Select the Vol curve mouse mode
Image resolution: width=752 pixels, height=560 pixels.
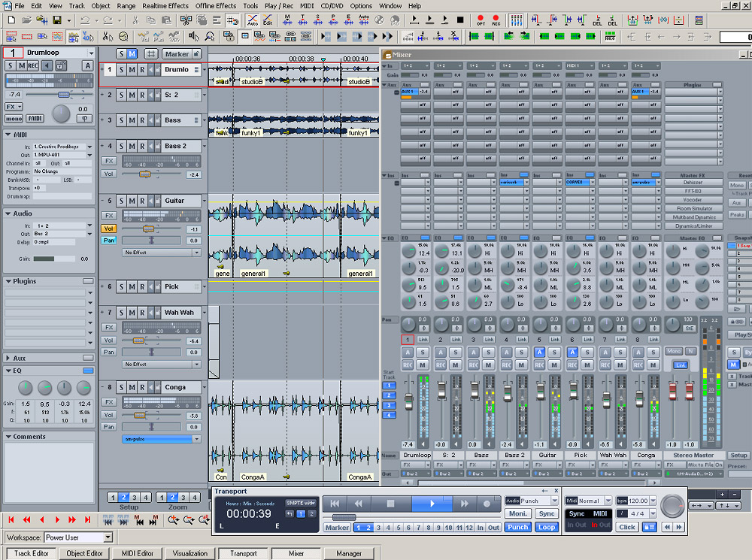(x=143, y=36)
